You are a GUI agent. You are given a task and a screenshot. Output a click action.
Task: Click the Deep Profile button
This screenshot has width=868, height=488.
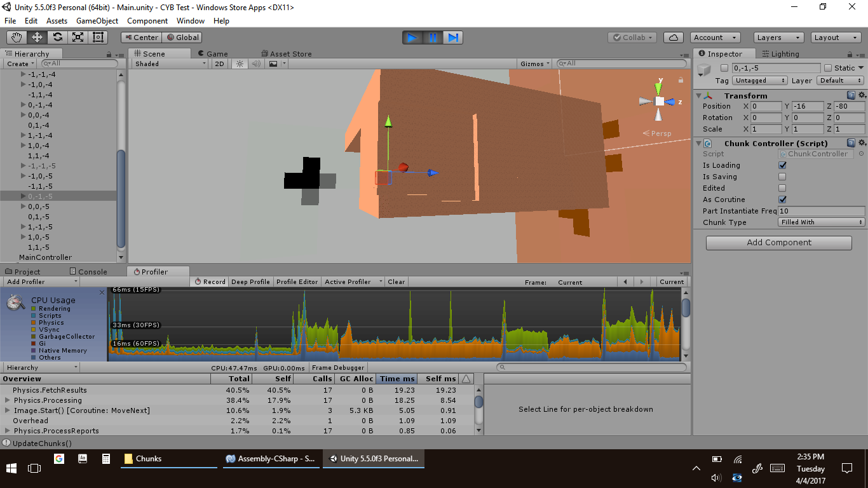250,282
